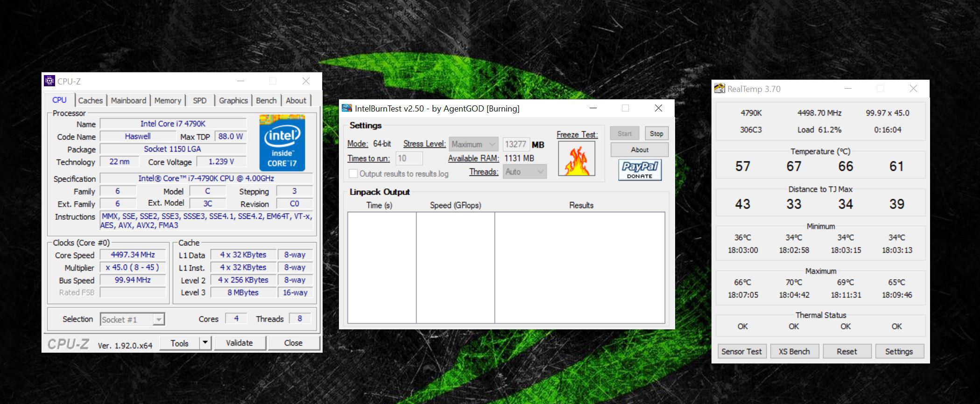This screenshot has width=980, height=404.
Task: Open the Tools dropdown arrow in CPU-Z
Action: (x=205, y=343)
